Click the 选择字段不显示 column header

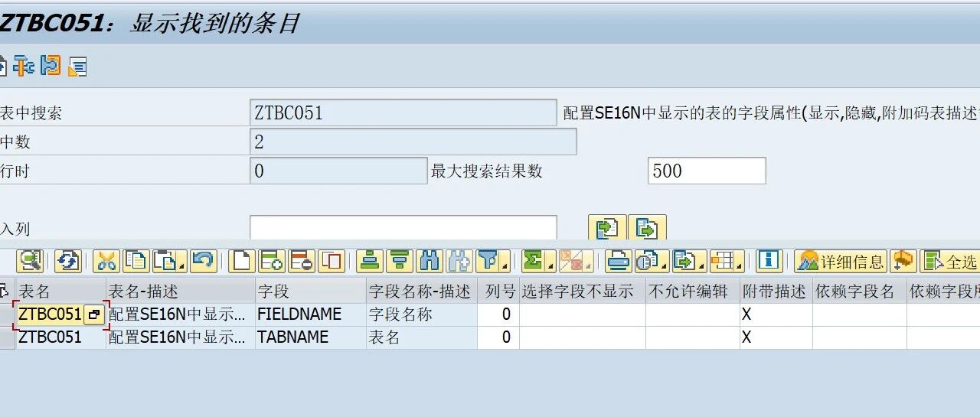(583, 291)
